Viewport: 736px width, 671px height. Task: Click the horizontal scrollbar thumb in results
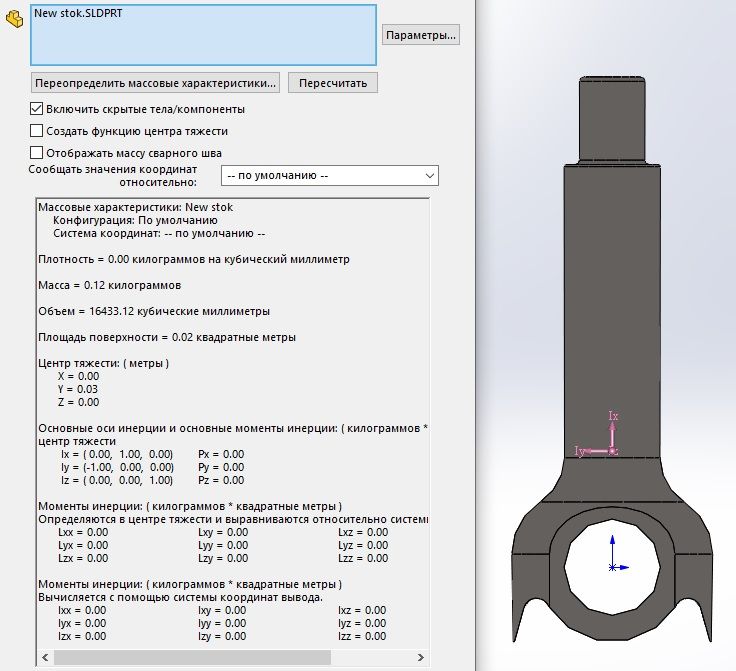point(190,657)
